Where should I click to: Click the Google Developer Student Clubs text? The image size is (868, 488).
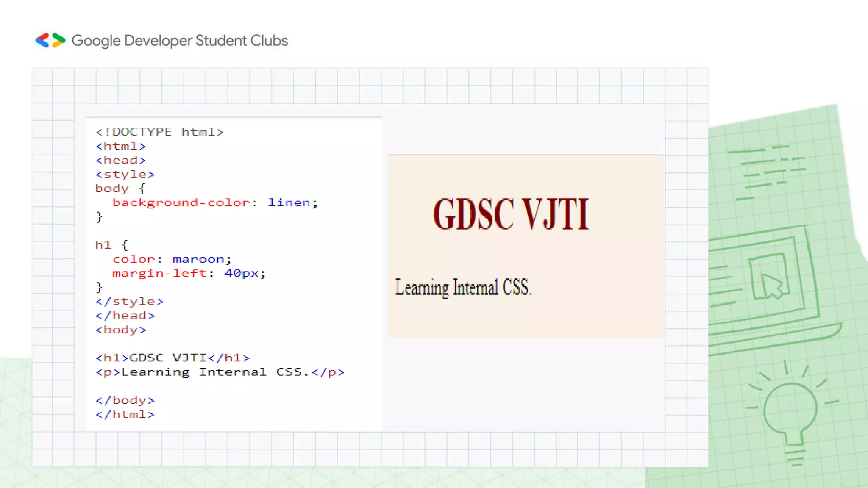coord(180,41)
